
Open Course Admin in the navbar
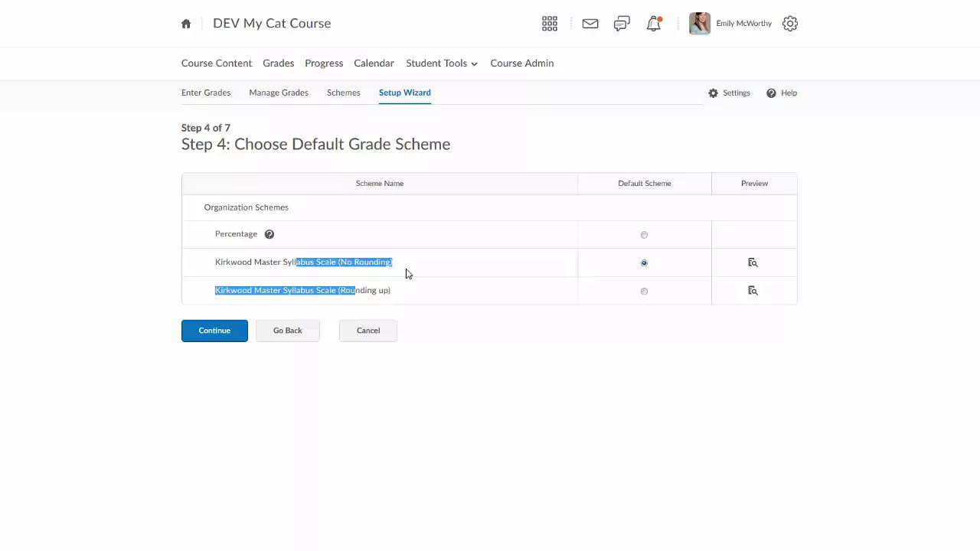tap(522, 64)
